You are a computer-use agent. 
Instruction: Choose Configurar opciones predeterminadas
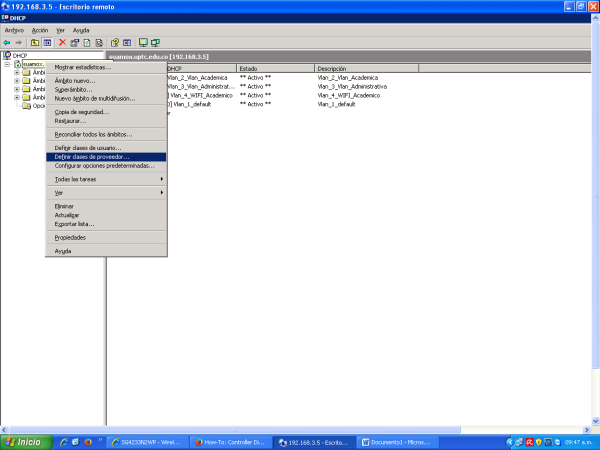tap(106, 166)
